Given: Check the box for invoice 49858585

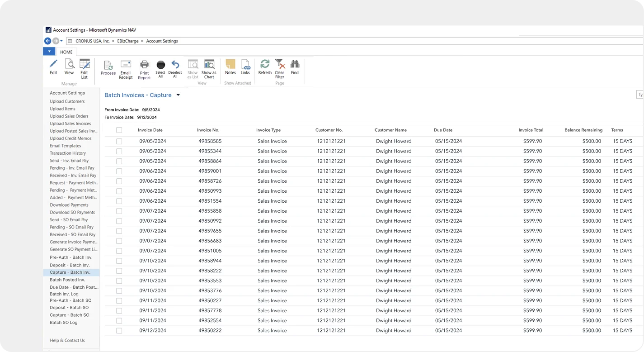Looking at the screenshot, I should click(119, 141).
